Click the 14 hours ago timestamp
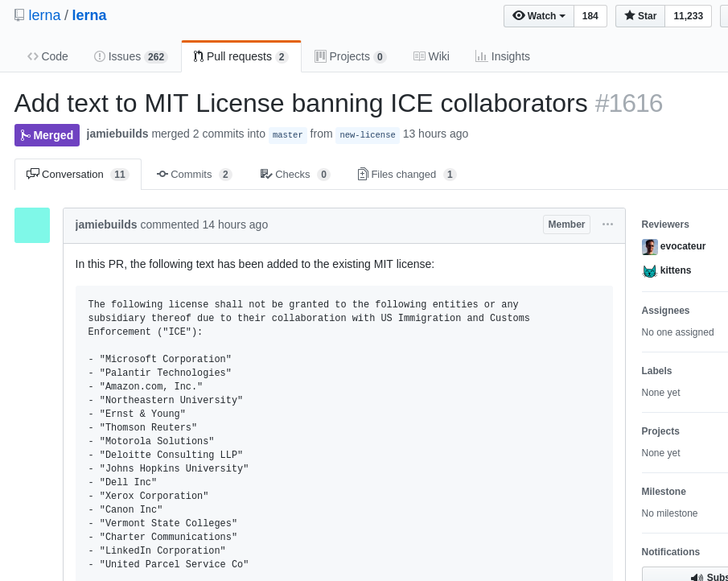 [x=235, y=225]
